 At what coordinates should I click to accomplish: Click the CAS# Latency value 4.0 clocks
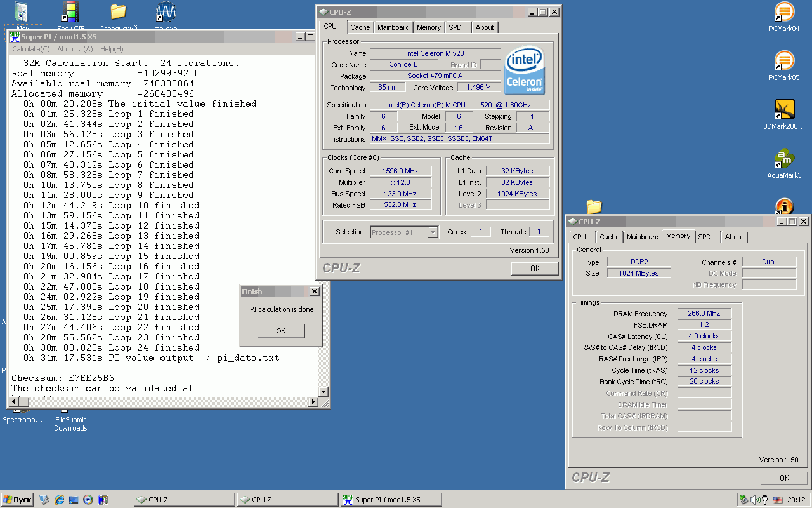[704, 337]
